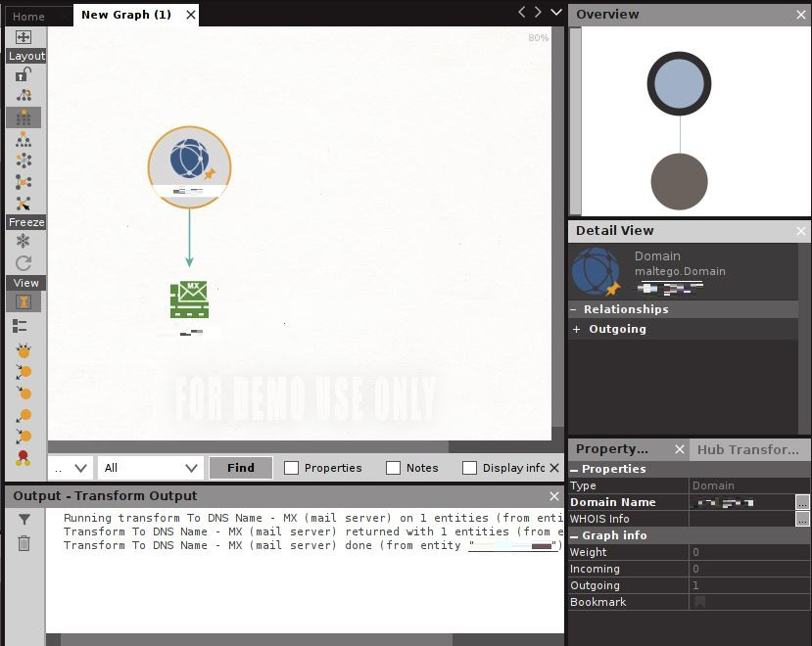Click the graph horizontal scrollbar
The width and height of the screenshot is (812, 646).
coord(249,446)
